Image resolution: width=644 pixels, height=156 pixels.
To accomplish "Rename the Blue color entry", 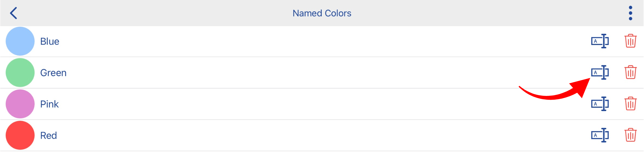I will (600, 41).
